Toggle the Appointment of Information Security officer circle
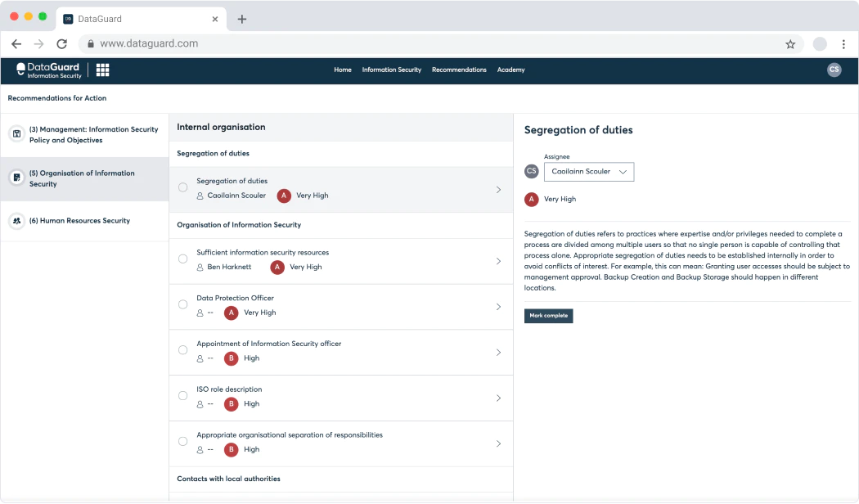 click(x=183, y=350)
